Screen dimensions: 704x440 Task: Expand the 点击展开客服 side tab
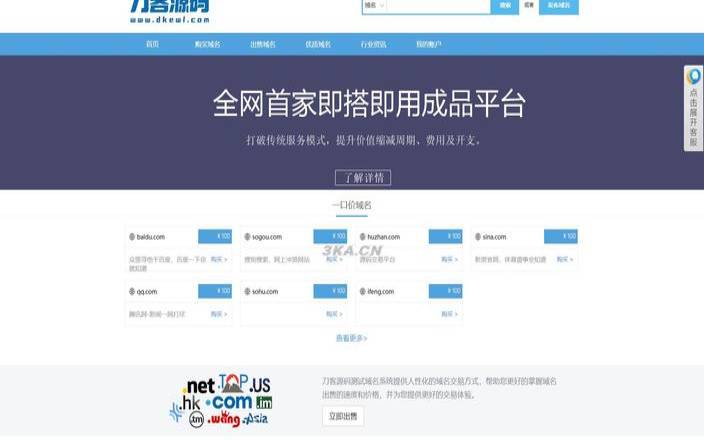point(694,108)
